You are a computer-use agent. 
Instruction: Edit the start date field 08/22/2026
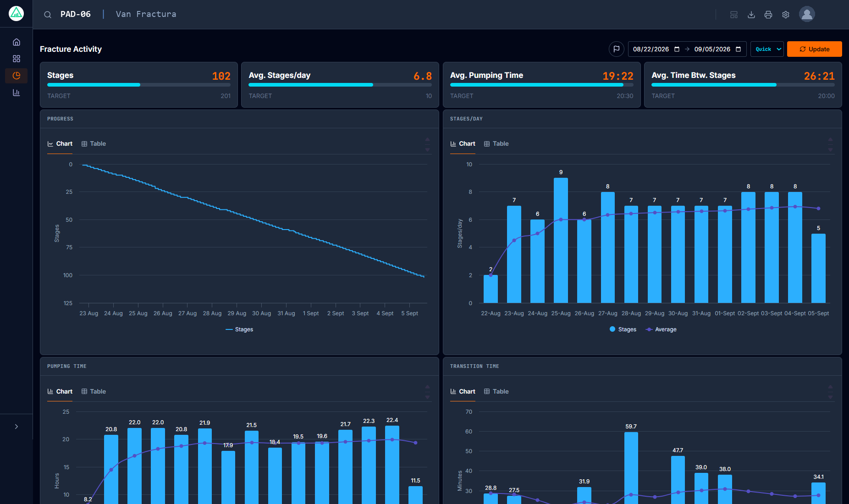(x=651, y=49)
